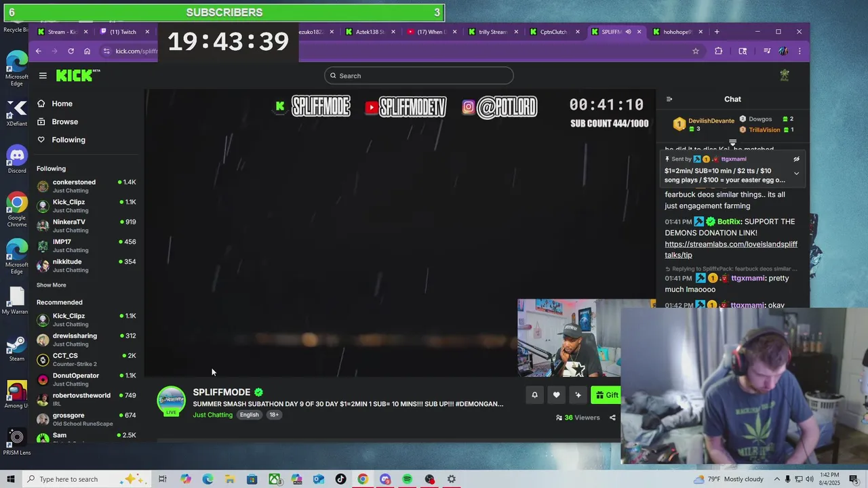The height and width of the screenshot is (488, 868).
Task: Open the taskbar volume icon
Action: click(810, 479)
